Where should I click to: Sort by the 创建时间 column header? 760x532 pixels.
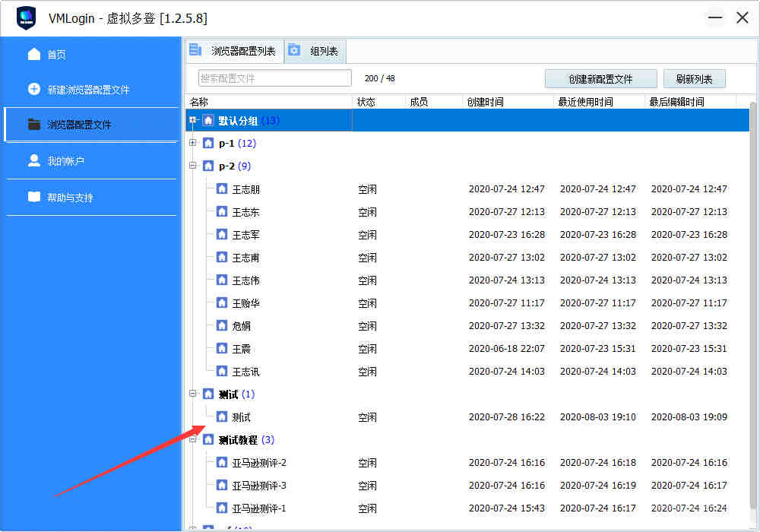(x=485, y=102)
